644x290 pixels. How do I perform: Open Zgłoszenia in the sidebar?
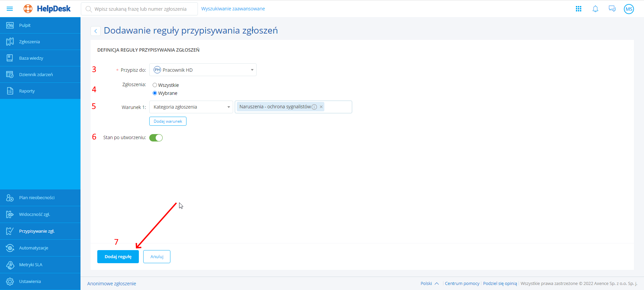click(x=30, y=42)
